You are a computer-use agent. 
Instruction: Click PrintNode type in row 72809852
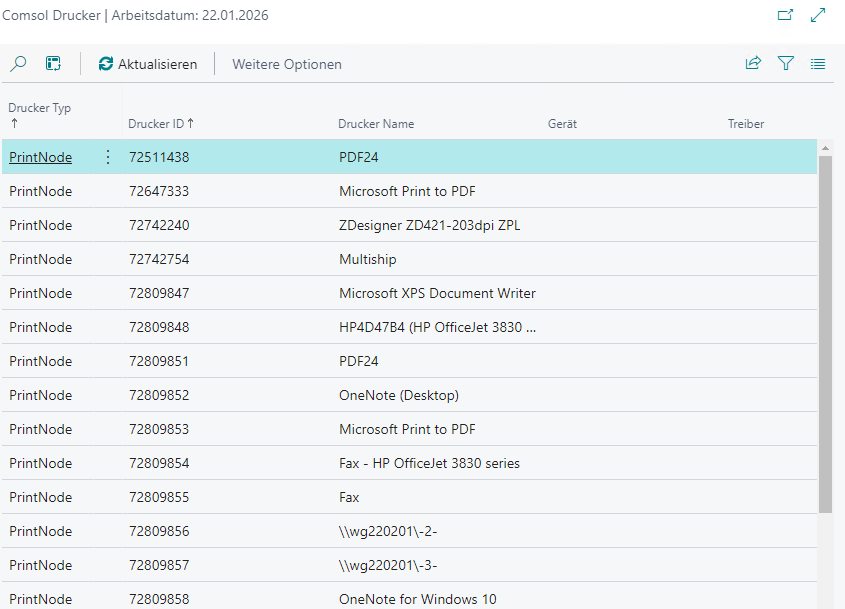(40, 395)
